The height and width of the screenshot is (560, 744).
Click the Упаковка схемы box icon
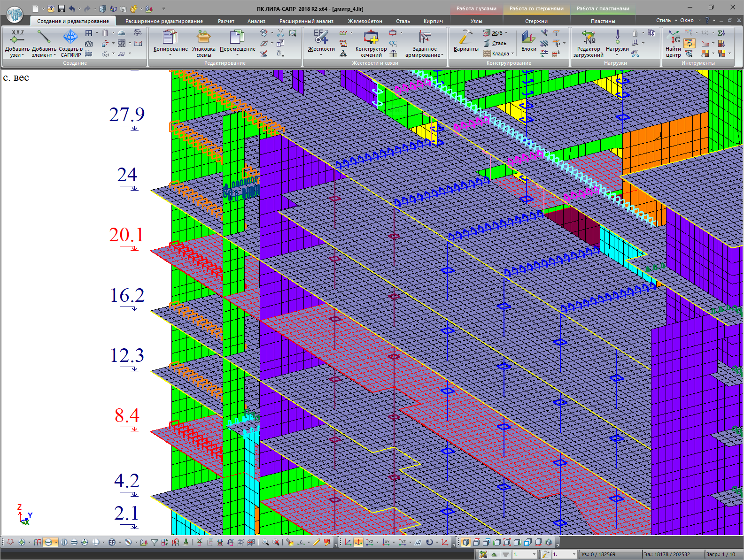203,37
